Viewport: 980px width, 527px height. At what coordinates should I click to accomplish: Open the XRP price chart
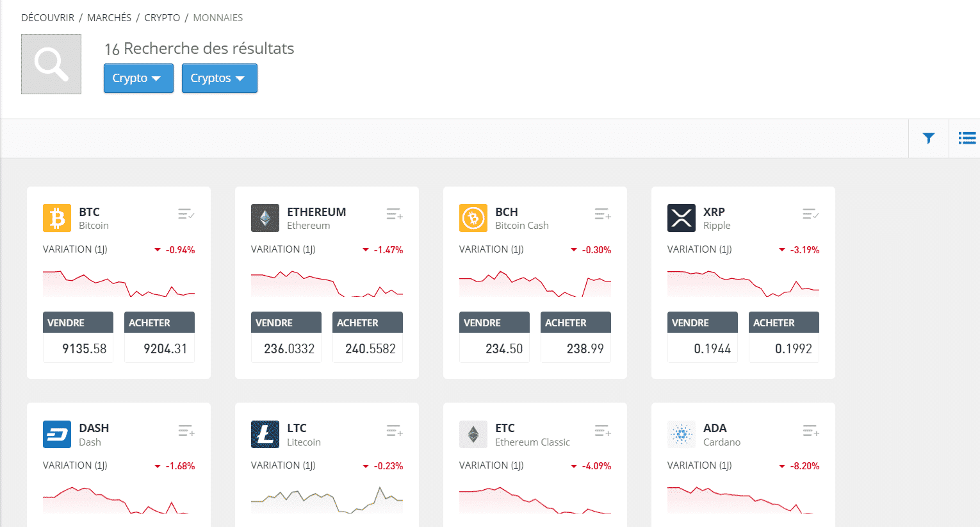[743, 283]
